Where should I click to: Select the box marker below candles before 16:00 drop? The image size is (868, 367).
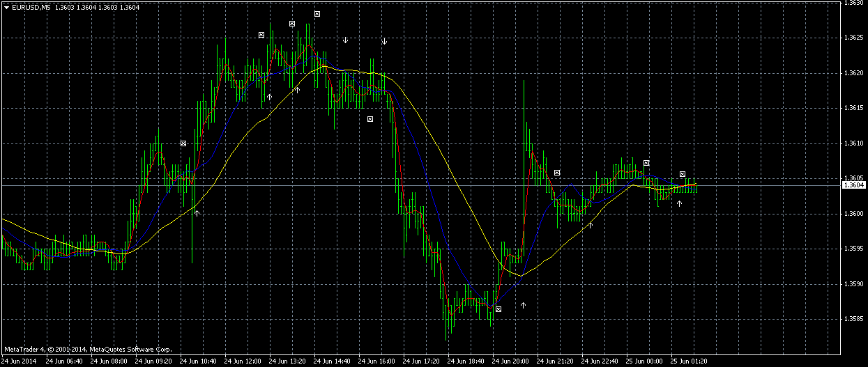pos(370,119)
